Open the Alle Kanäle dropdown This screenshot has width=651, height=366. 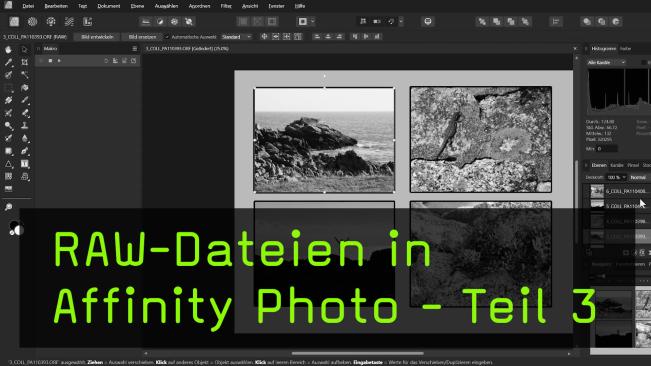click(x=607, y=62)
